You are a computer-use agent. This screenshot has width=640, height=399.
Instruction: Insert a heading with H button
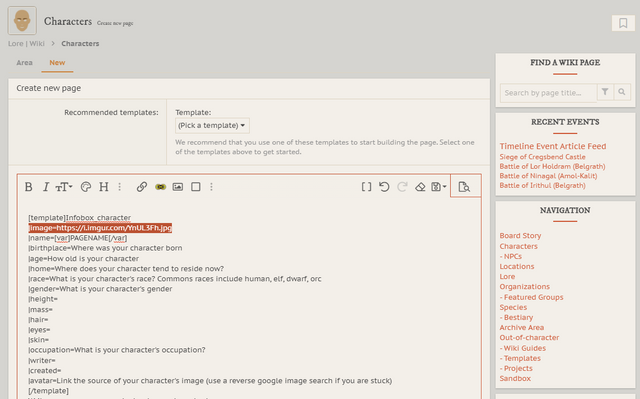click(104, 187)
